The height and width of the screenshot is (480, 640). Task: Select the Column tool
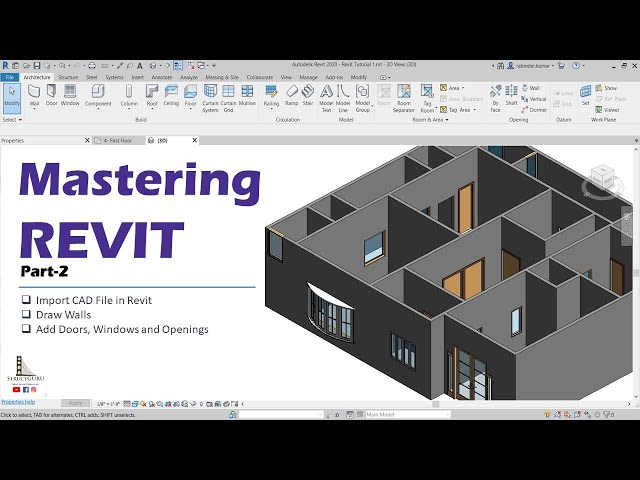click(x=129, y=96)
